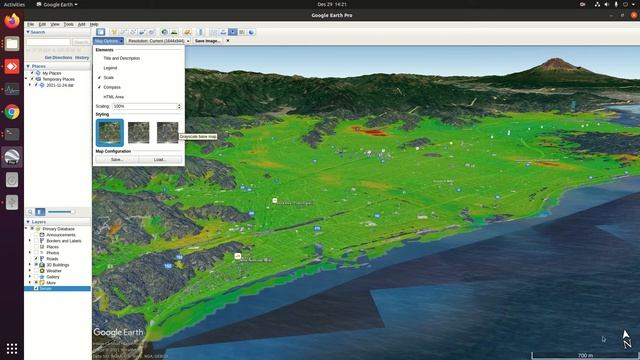Open the Files app in the dock

[12, 43]
